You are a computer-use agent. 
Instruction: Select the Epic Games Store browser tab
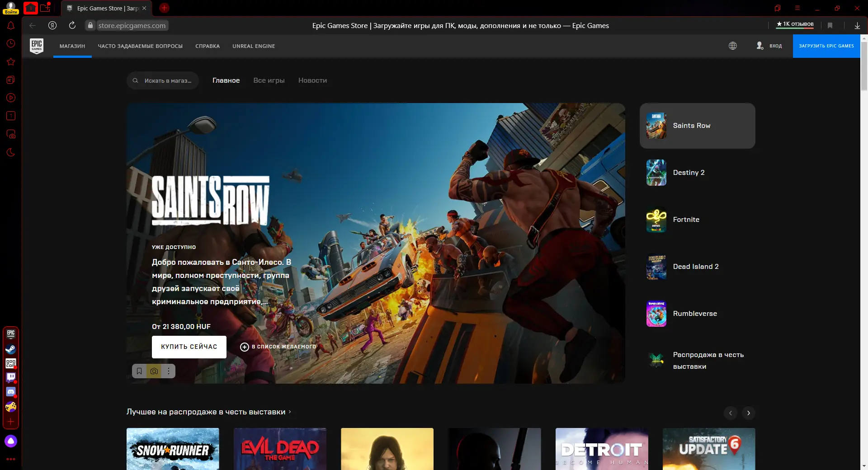107,8
